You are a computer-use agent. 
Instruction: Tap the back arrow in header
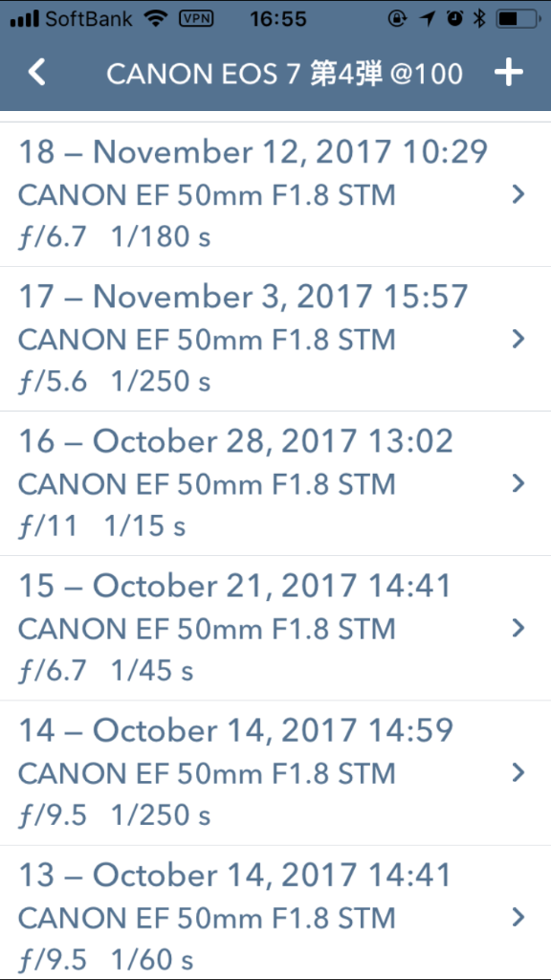[37, 73]
